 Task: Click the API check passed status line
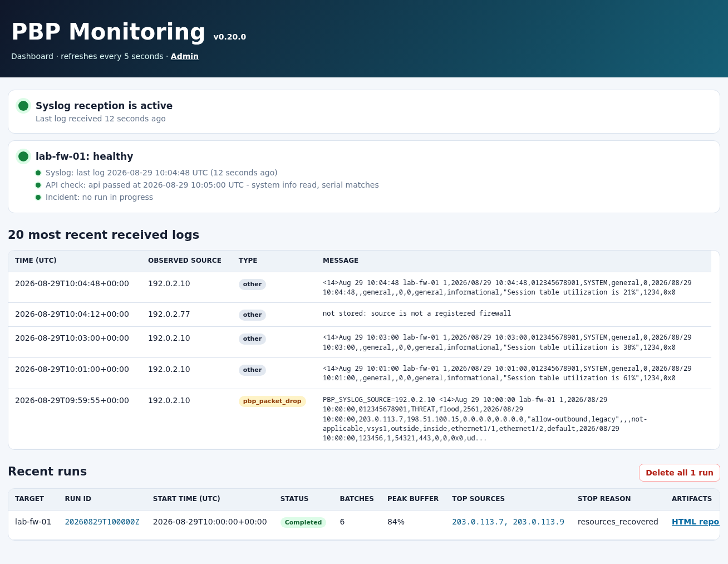(212, 185)
